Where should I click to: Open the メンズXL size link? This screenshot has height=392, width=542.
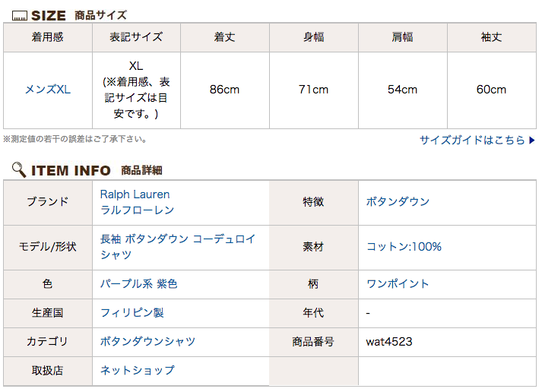click(48, 90)
